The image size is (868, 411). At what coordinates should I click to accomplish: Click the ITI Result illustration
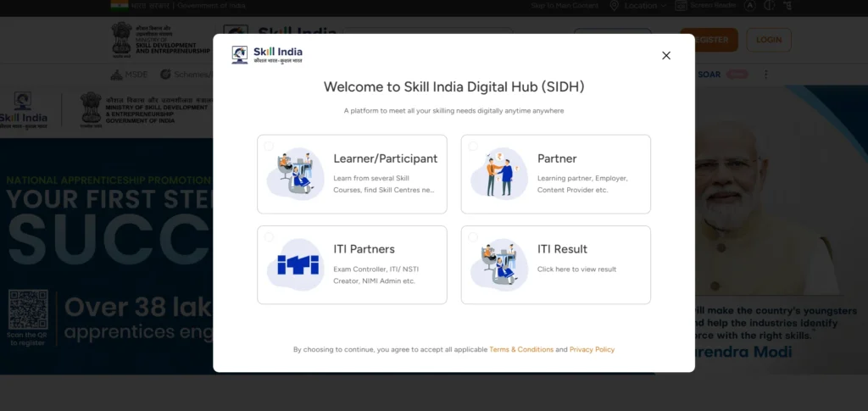[x=499, y=264]
